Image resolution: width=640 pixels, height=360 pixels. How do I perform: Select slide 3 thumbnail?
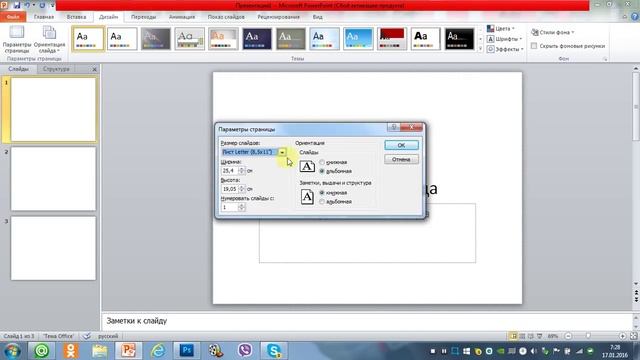tap(53, 248)
